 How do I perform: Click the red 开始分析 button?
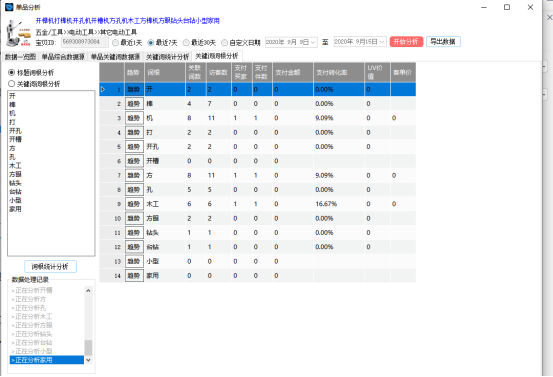[406, 42]
